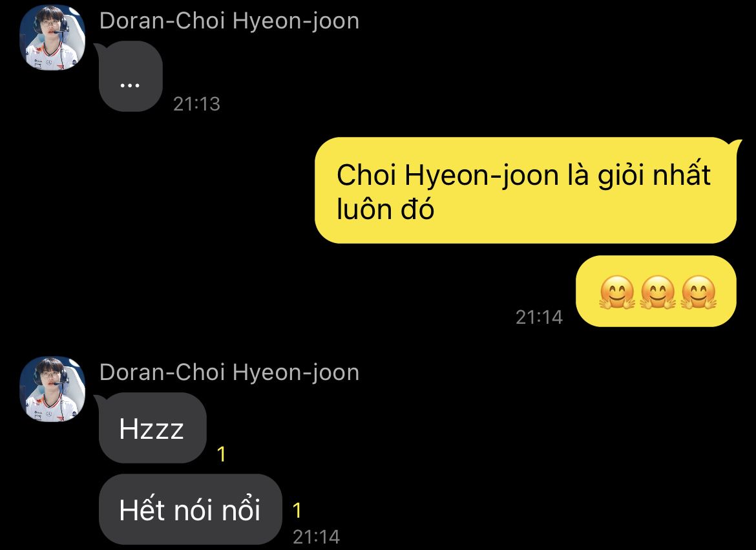Tap the gray bubble containing three dots
This screenshot has width=756, height=550.
[x=130, y=76]
